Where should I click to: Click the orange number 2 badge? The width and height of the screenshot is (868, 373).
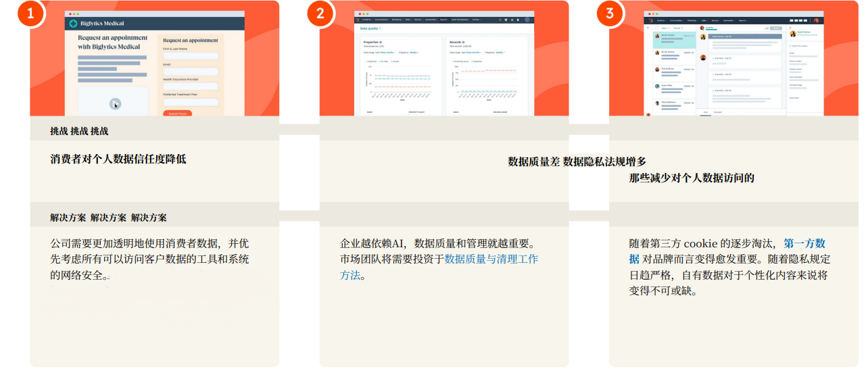[320, 13]
